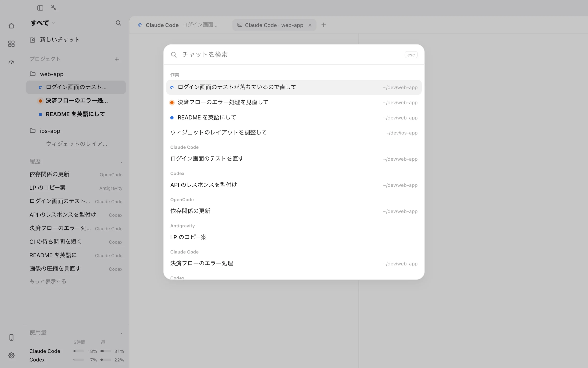
Task: Click the terminal icon in web-app tab
Action: coord(240,25)
